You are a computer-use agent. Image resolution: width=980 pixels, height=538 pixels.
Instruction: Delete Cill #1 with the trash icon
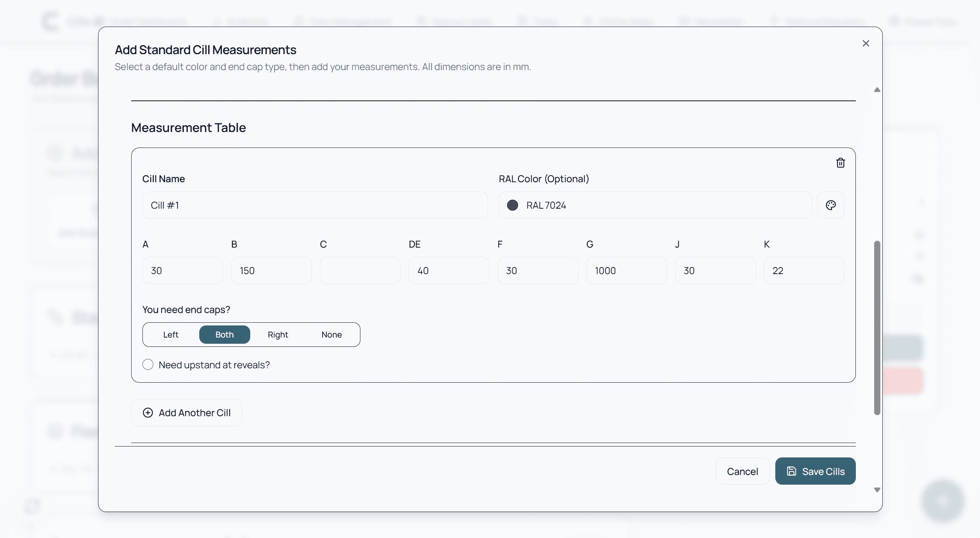[840, 163]
